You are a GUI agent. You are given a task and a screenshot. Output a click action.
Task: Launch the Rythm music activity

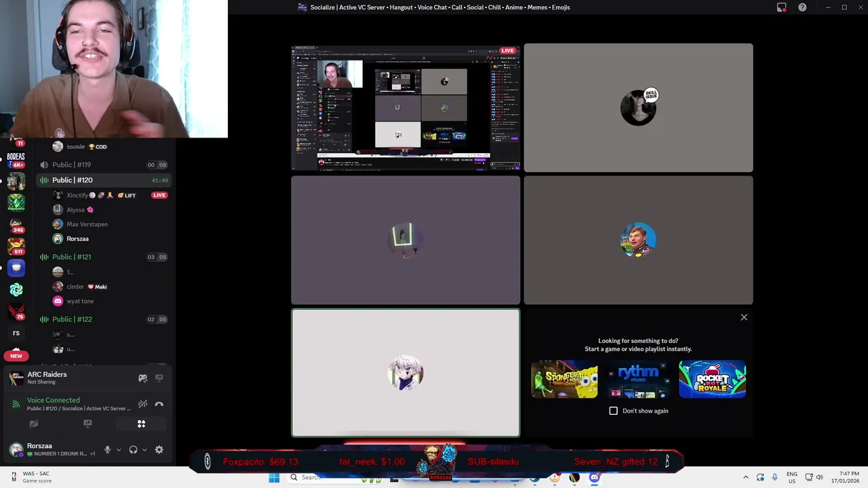pyautogui.click(x=638, y=379)
